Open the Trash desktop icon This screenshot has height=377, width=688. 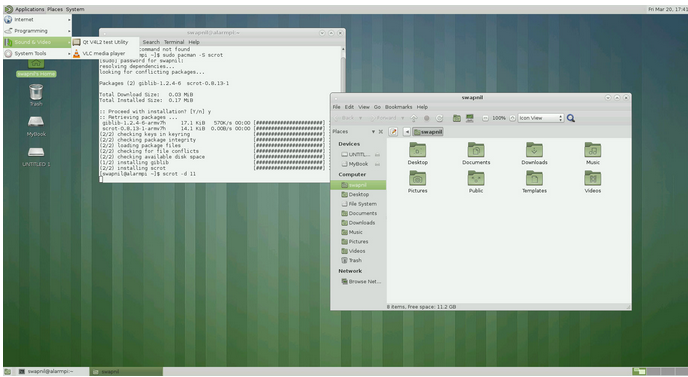tap(36, 94)
